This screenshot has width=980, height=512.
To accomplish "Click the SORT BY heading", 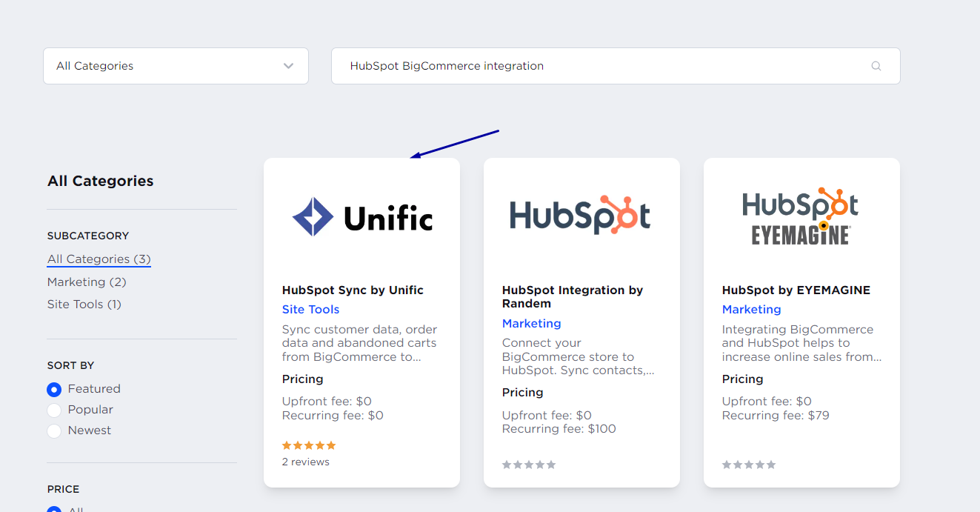I will click(71, 366).
